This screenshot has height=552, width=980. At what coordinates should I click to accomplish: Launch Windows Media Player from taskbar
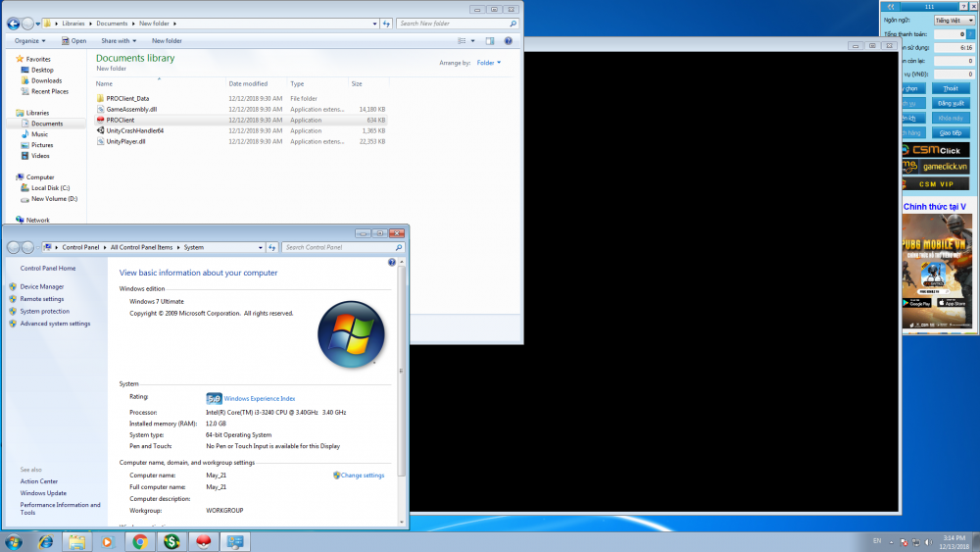tap(108, 541)
